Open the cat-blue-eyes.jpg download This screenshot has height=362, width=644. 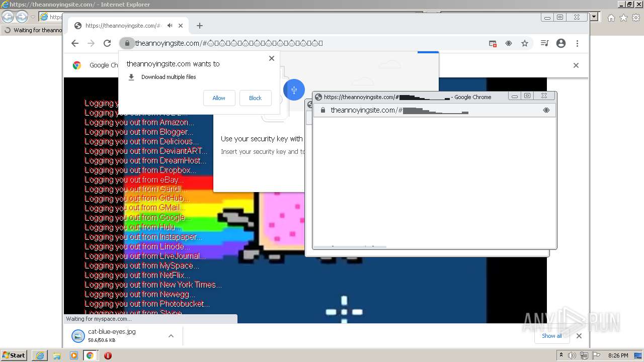pyautogui.click(x=112, y=335)
